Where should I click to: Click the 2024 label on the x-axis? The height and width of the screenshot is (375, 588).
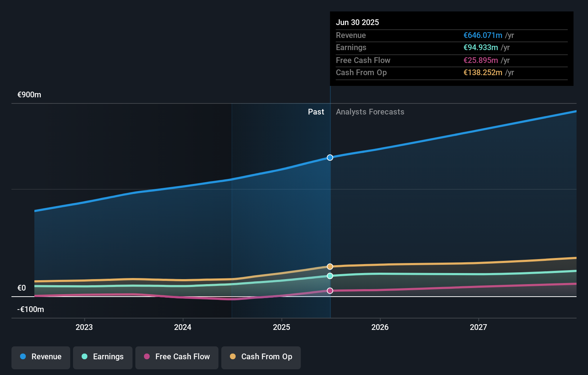pyautogui.click(x=183, y=327)
